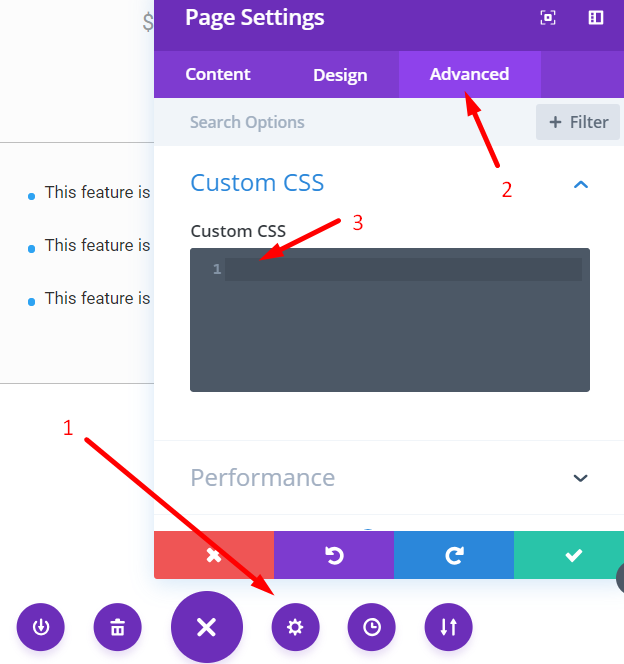Screen dimensions: 624x664
Task: Undo the last change in Page Settings
Action: (x=334, y=555)
